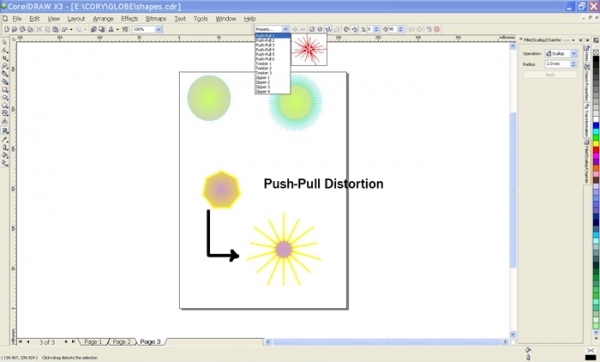Toggle the Zipper distortion mode button
The image size is (600, 362).
click(320, 29)
